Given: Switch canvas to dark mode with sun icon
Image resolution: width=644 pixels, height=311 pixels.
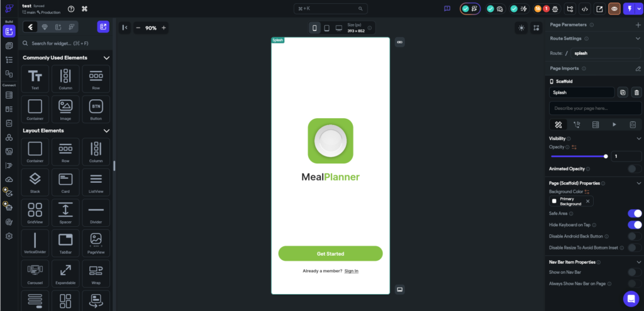Looking at the screenshot, I should click(x=521, y=28).
